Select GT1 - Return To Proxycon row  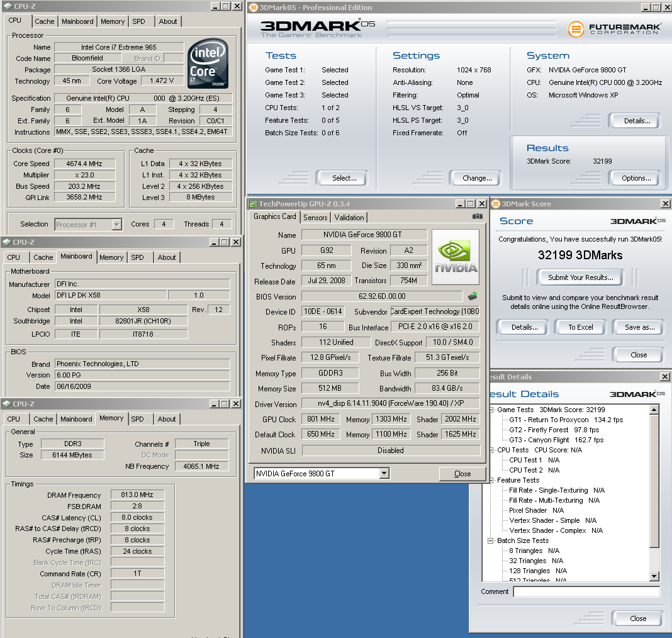click(566, 420)
